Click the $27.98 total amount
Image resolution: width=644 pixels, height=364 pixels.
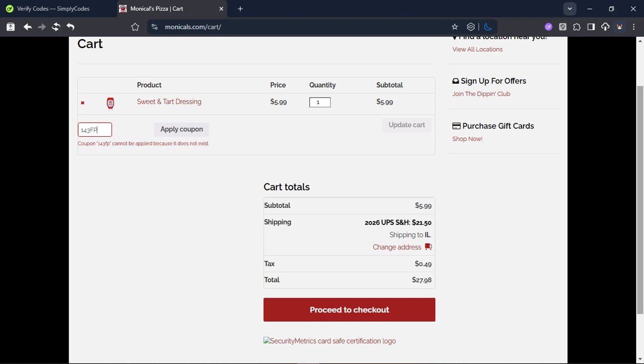click(422, 280)
